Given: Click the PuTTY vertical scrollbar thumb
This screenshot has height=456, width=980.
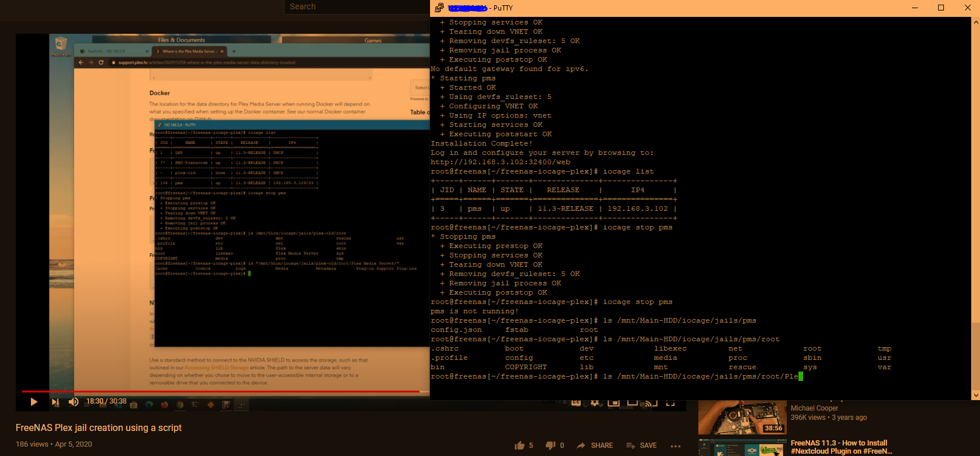Looking at the screenshot, I should click(975, 356).
